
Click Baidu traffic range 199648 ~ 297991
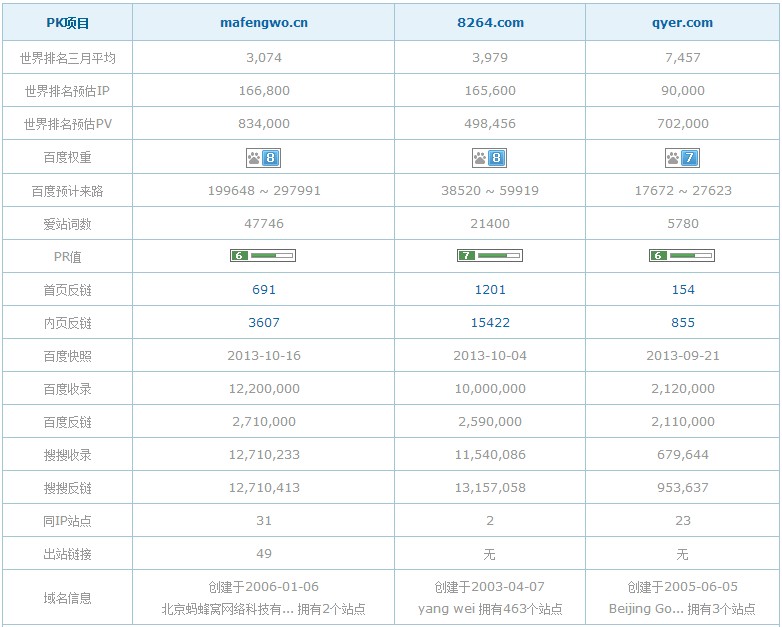coord(264,191)
